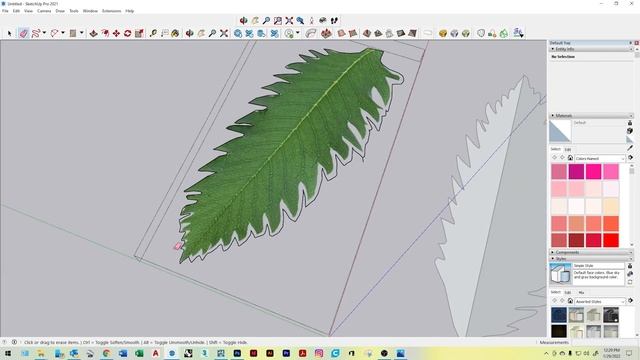Collapse the Styles panel header
This screenshot has width=640, height=360.
pos(591,259)
